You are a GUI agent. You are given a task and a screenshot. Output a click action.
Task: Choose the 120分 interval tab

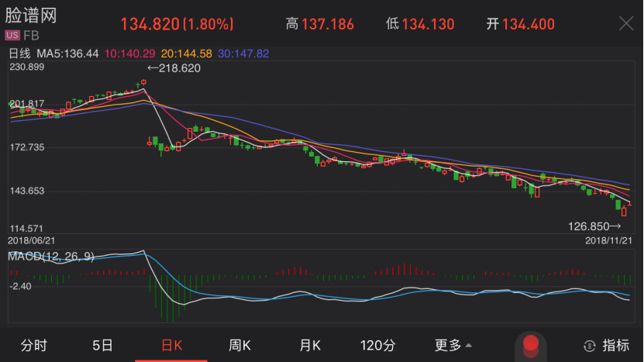(x=378, y=345)
